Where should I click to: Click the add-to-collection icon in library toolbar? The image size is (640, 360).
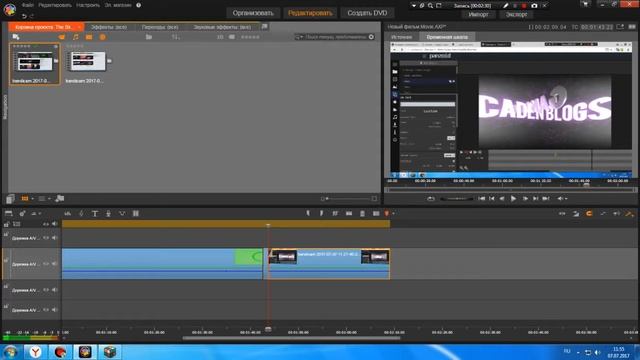pyautogui.click(x=16, y=37)
